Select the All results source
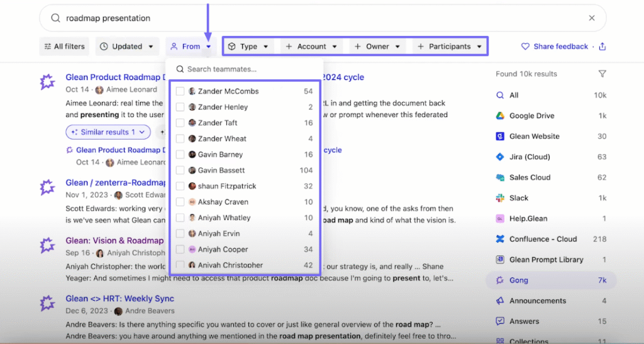This screenshot has height=344, width=644. [x=551, y=95]
